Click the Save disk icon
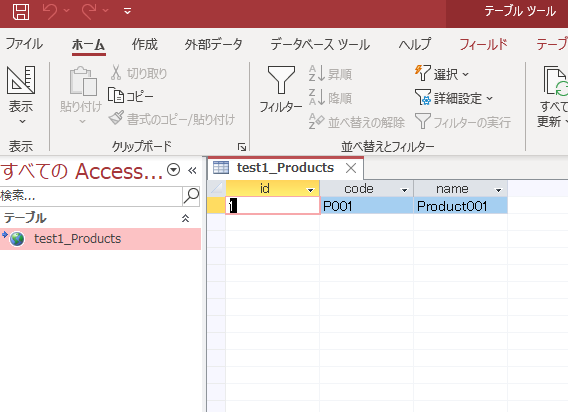 point(21,11)
